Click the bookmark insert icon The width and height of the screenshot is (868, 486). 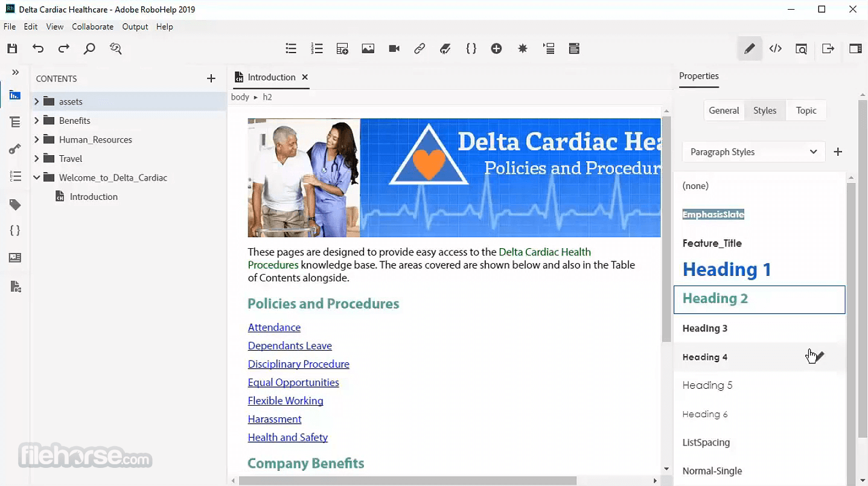pos(445,49)
